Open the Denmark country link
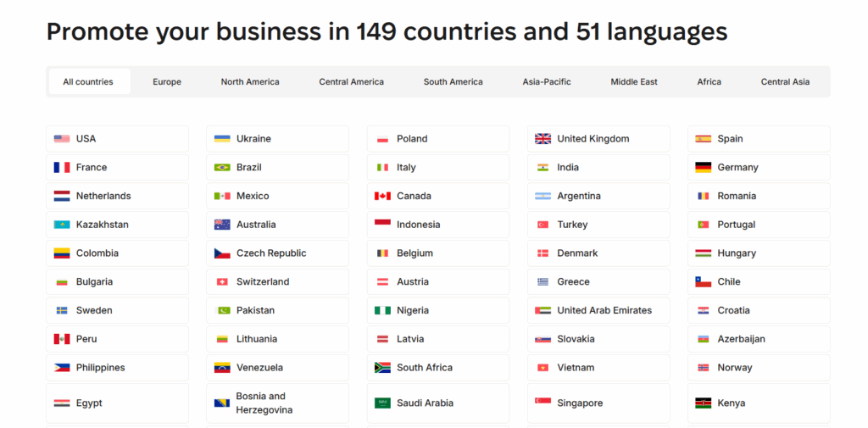This screenshot has width=868, height=428. tap(598, 253)
